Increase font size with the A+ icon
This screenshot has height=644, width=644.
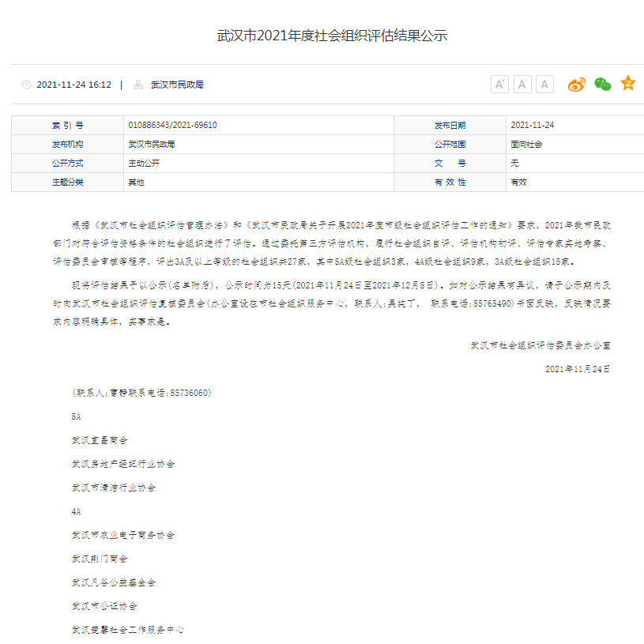[499, 85]
